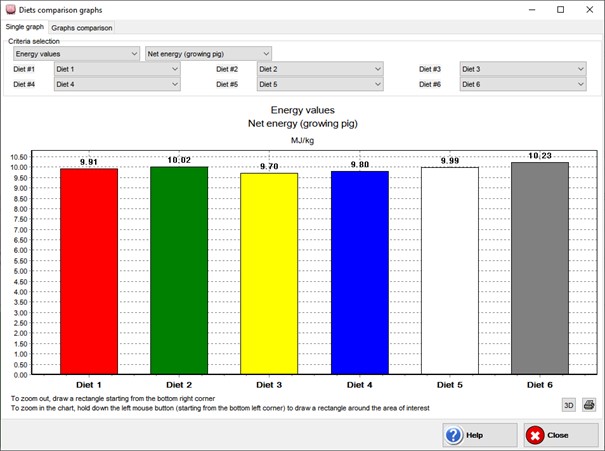Click the Diet 1 axis label

(x=89, y=385)
